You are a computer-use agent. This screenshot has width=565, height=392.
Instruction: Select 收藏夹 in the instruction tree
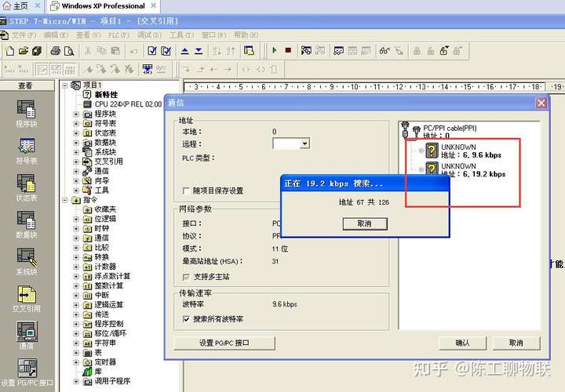[105, 209]
